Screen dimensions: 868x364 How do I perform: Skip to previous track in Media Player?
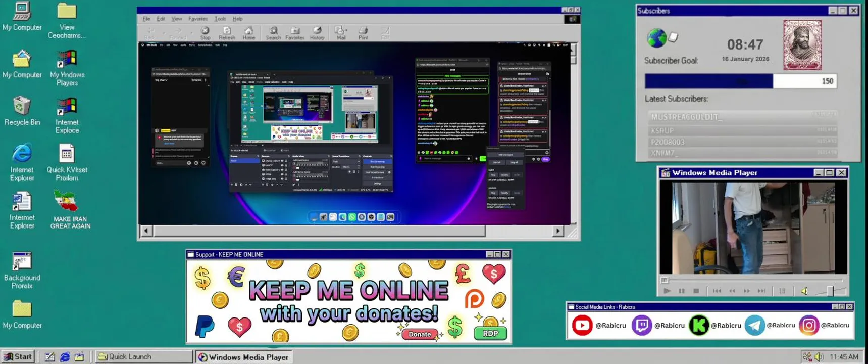coord(717,291)
